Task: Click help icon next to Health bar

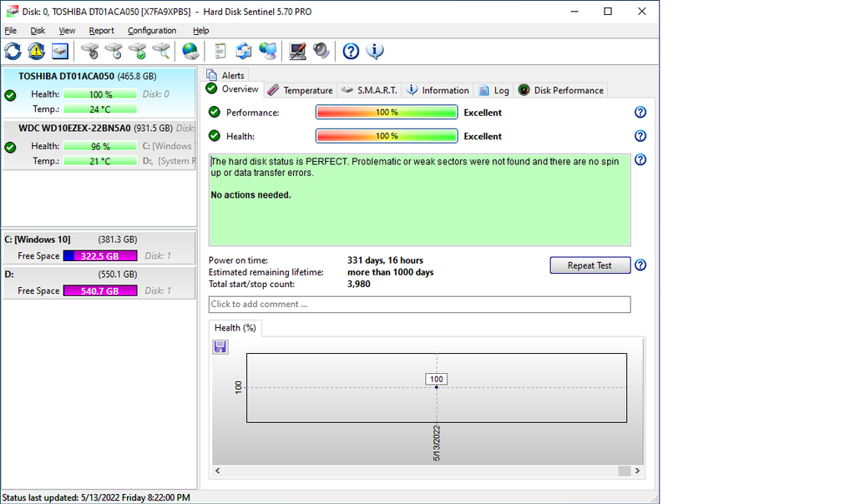Action: (640, 136)
